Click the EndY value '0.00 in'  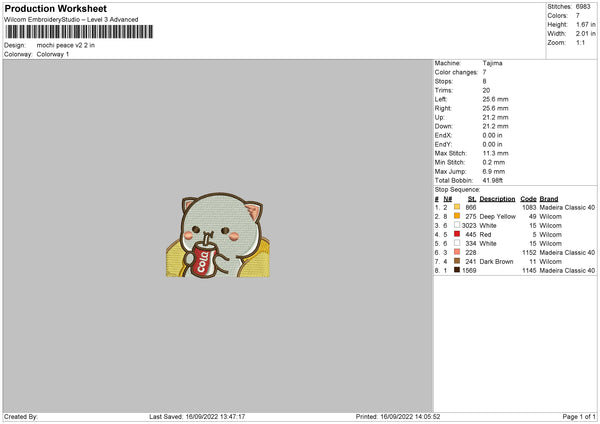[x=493, y=144]
